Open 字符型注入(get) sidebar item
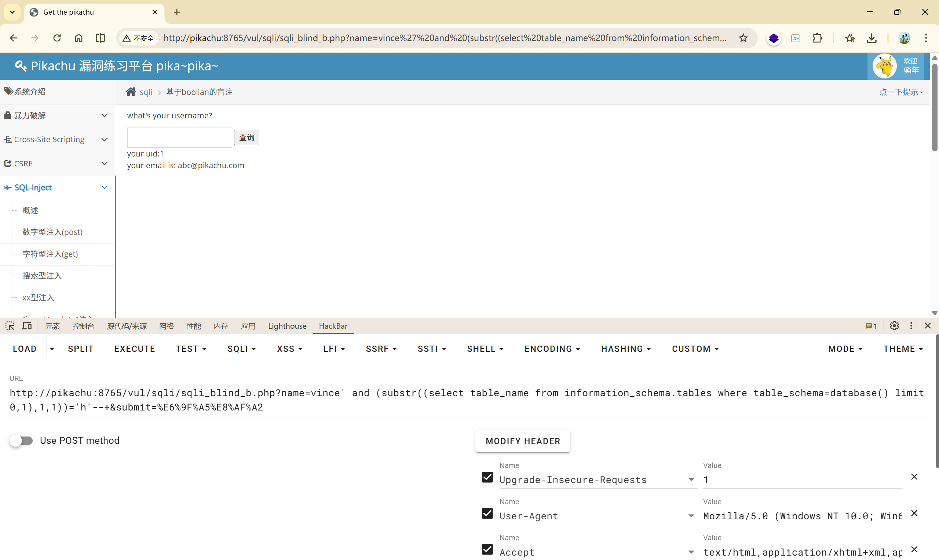Screen dimensions: 939x560 coord(50,254)
